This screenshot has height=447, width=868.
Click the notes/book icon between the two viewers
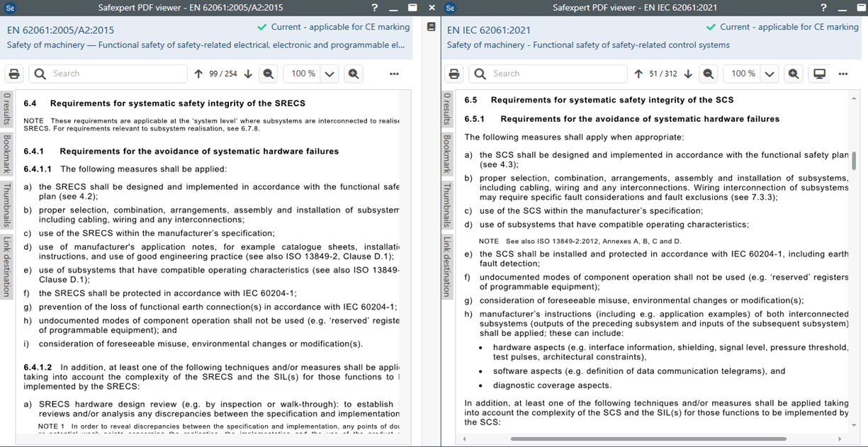pyautogui.click(x=431, y=25)
